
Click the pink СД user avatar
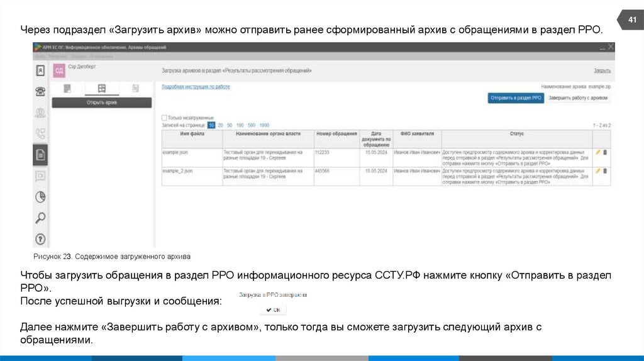click(59, 70)
